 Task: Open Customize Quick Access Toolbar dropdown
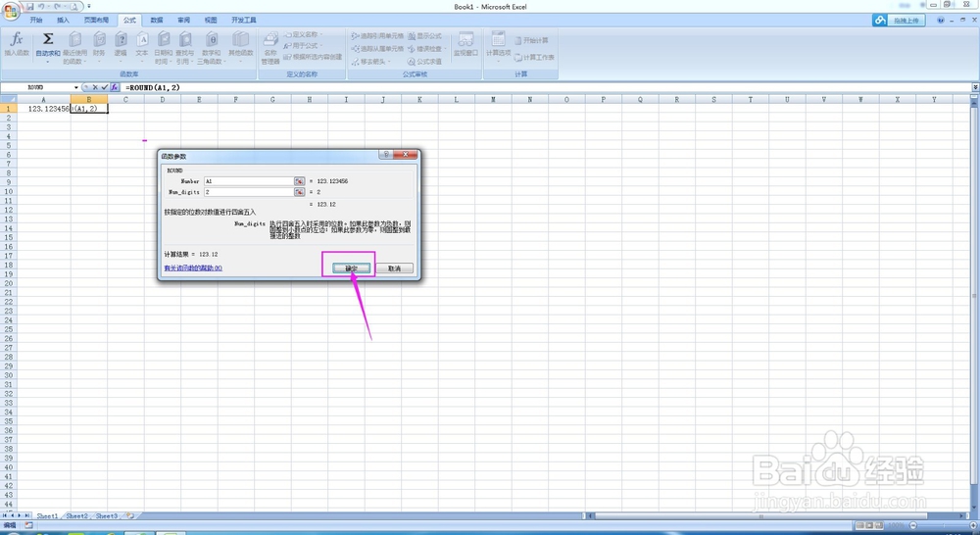[89, 6]
